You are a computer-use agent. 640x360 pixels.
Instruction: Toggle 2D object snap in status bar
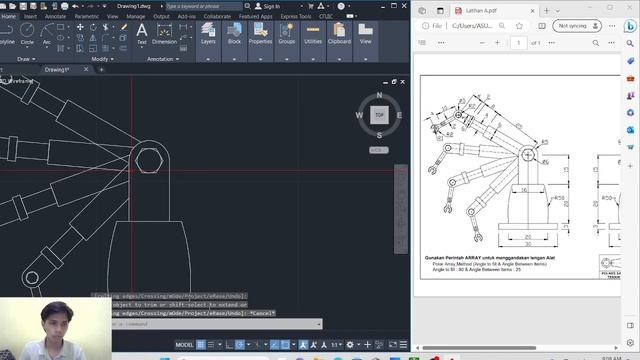click(285, 345)
